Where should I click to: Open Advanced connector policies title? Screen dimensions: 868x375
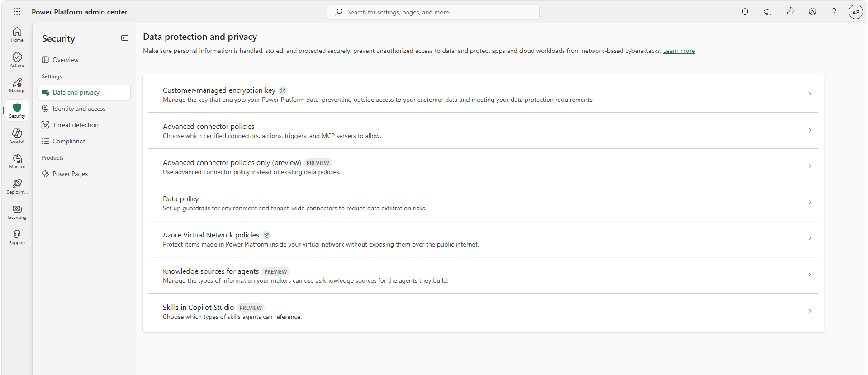click(x=209, y=127)
